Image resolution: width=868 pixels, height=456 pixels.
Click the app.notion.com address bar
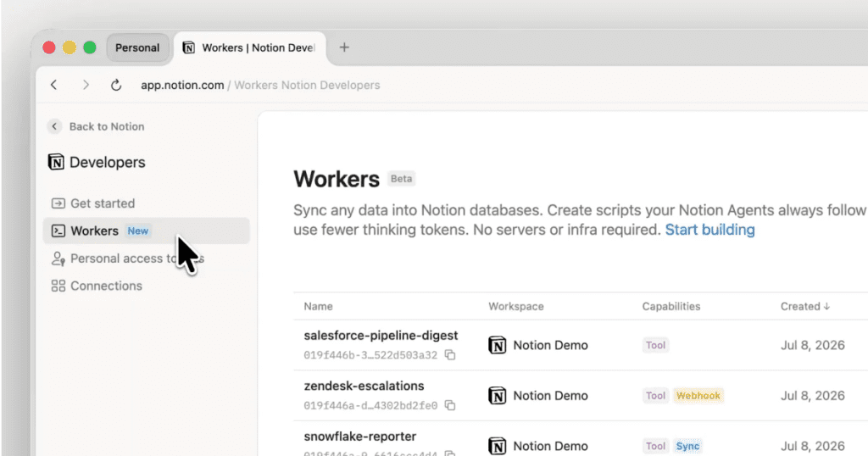click(x=260, y=85)
